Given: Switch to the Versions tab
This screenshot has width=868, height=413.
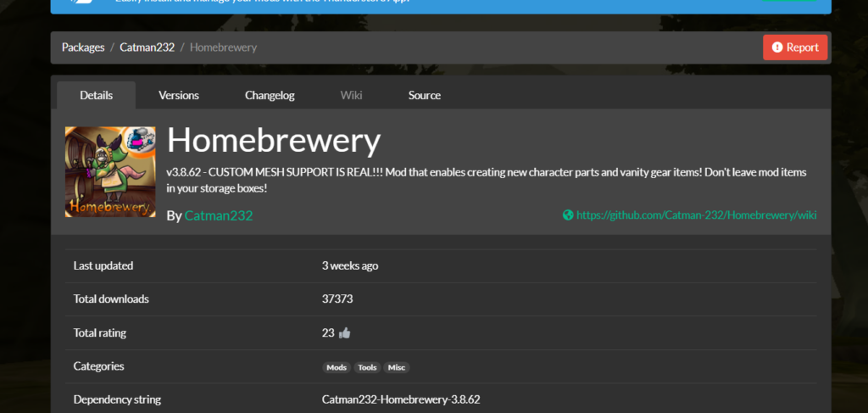Looking at the screenshot, I should 179,95.
